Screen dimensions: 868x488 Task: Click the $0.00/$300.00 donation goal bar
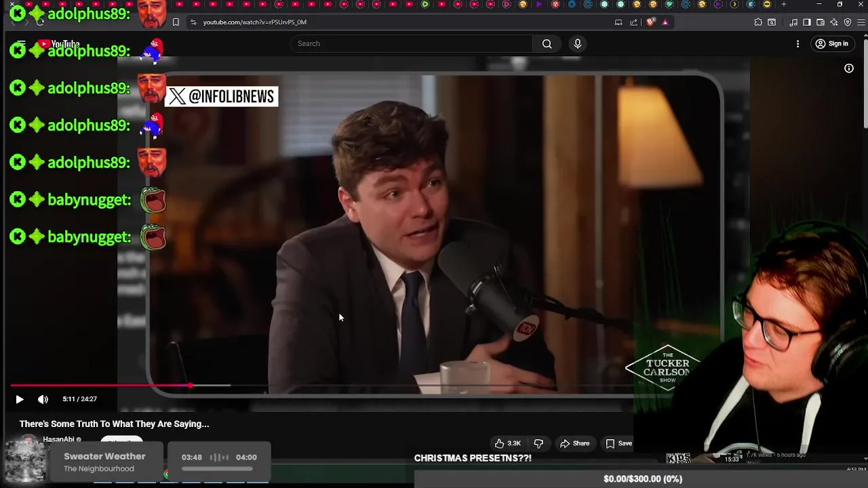642,479
